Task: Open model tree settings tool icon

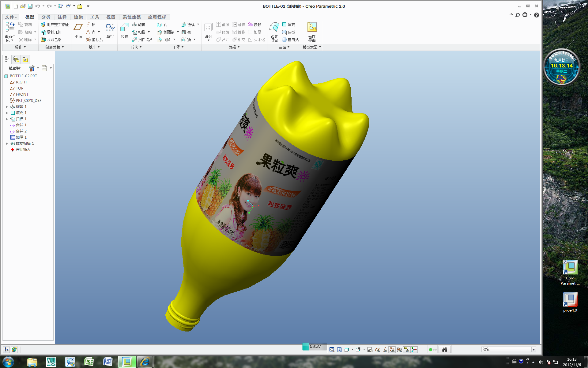Action: pyautogui.click(x=32, y=68)
